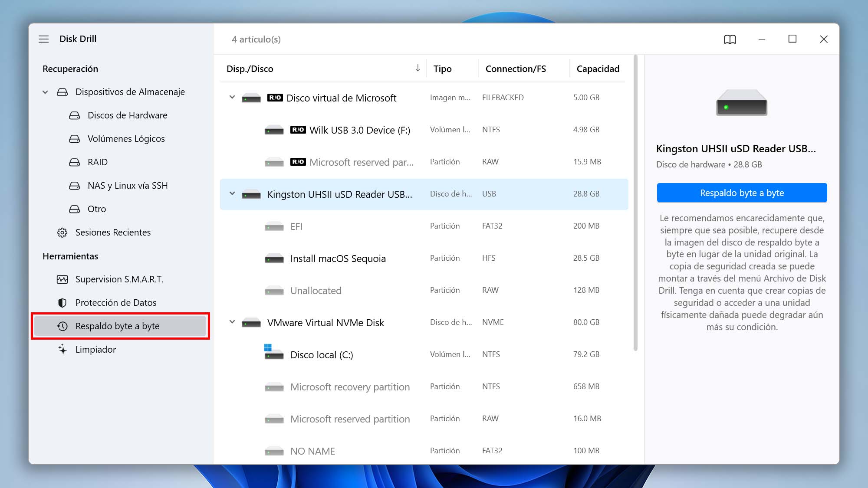
Task: Click the Protección de Datos shield icon
Action: (x=62, y=303)
